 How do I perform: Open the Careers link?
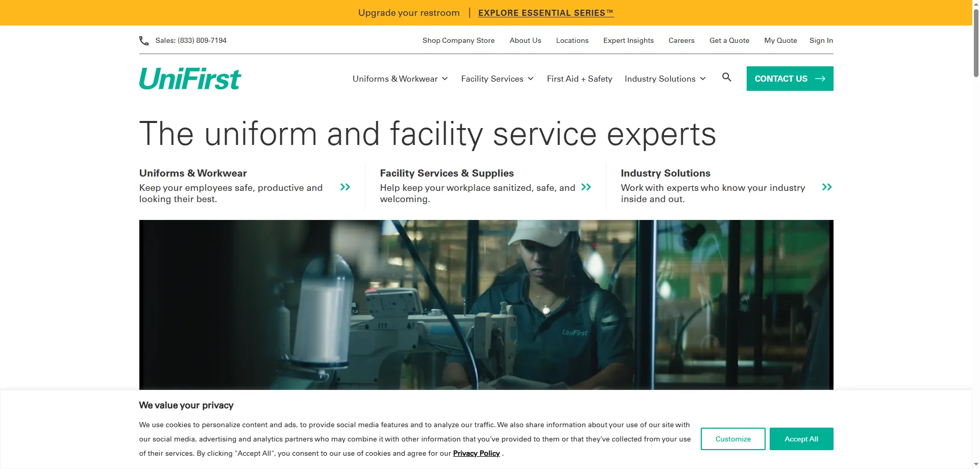(x=681, y=40)
